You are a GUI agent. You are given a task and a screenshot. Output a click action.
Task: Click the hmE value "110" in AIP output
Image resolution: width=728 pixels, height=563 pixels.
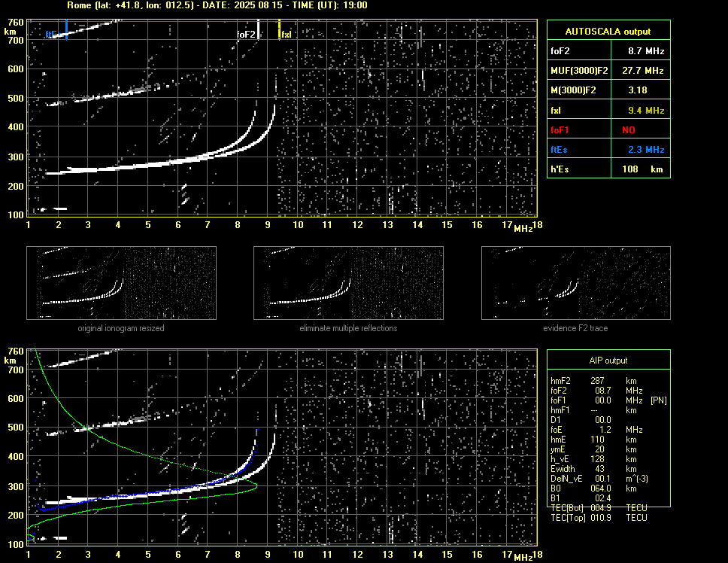[x=597, y=440]
